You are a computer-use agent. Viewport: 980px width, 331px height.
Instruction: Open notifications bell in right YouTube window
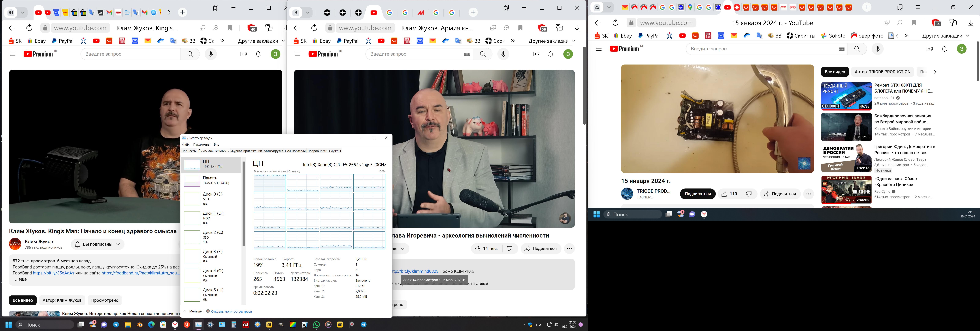pyautogui.click(x=944, y=49)
